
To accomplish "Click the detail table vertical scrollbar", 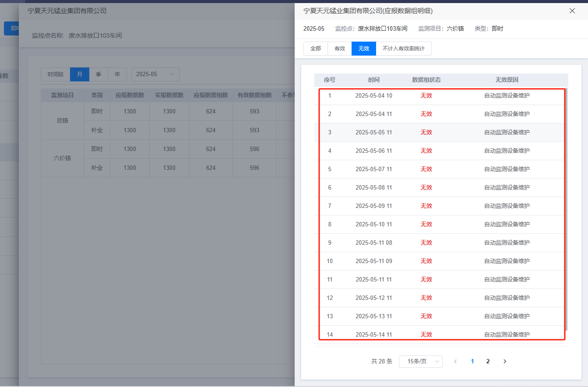I will pos(566,209).
